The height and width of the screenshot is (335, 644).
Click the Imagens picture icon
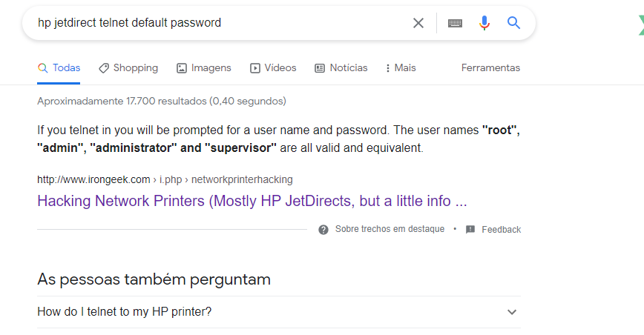point(182,68)
